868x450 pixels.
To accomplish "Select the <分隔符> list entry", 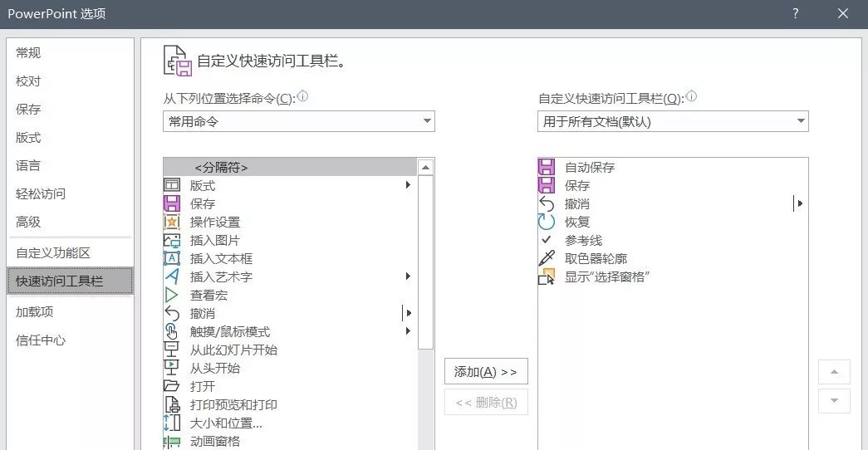I will (290, 167).
